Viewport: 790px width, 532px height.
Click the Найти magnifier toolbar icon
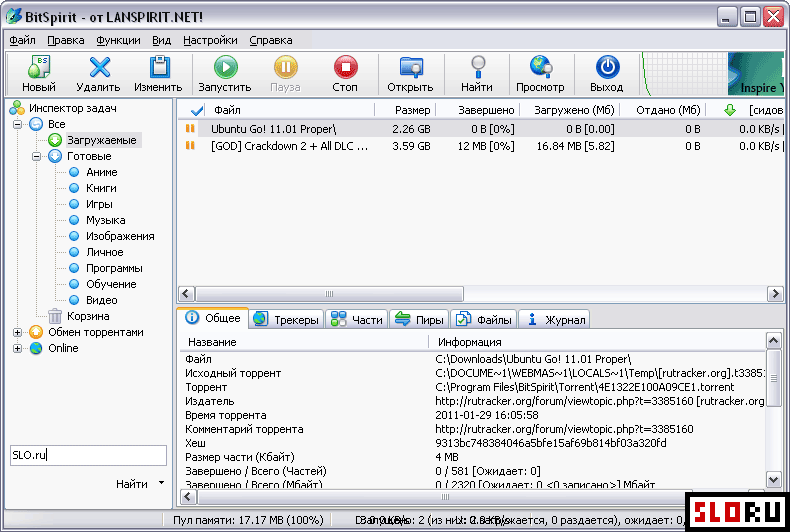[x=477, y=67]
